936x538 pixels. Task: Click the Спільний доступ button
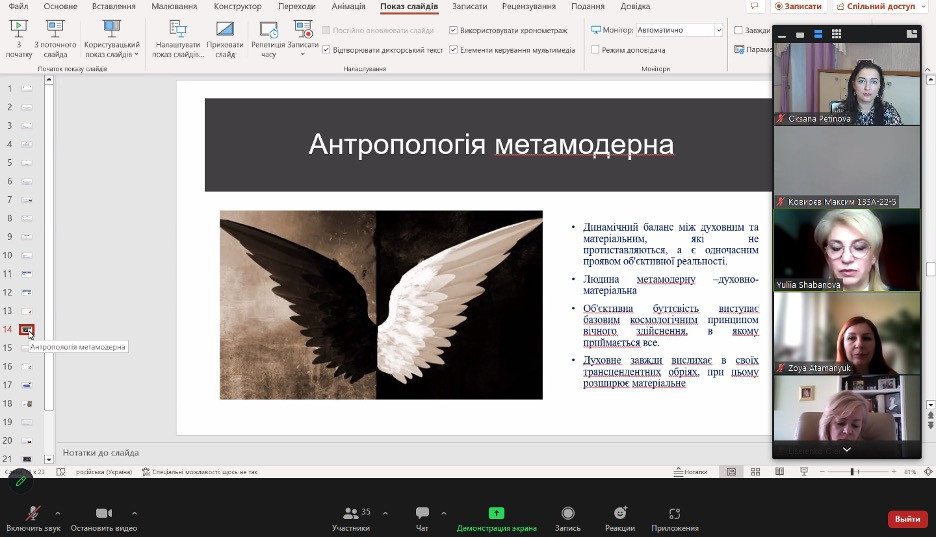(880, 6)
